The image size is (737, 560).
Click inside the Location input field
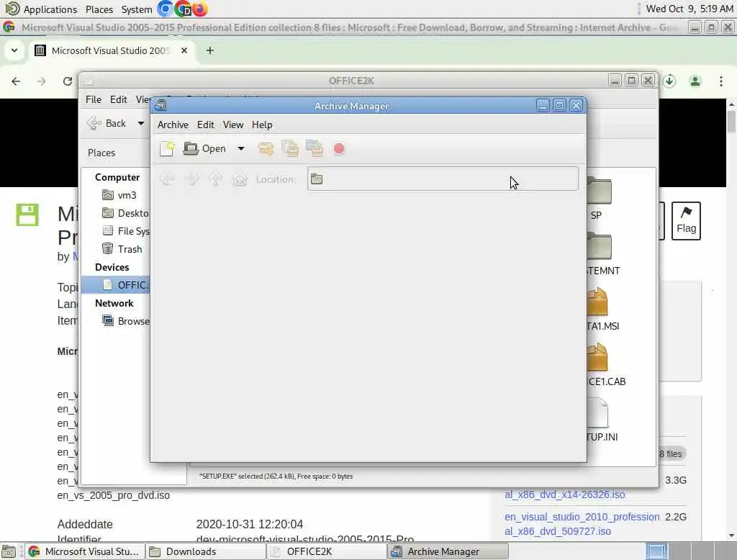click(443, 179)
